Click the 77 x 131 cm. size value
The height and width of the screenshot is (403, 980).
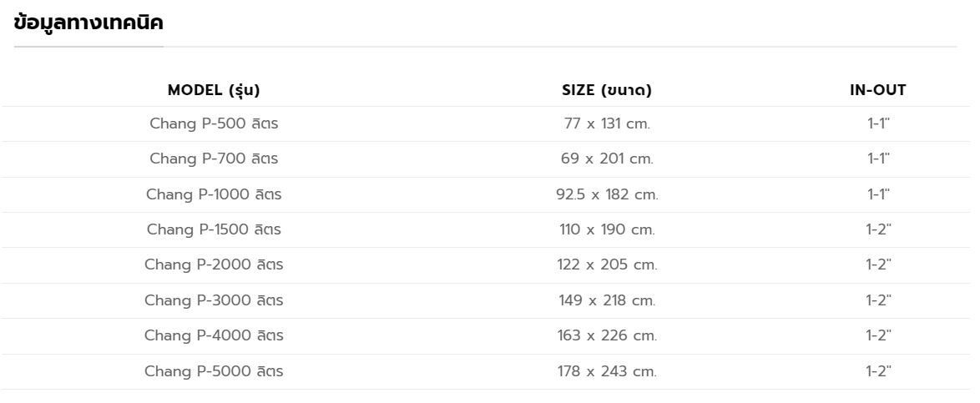pos(607,123)
